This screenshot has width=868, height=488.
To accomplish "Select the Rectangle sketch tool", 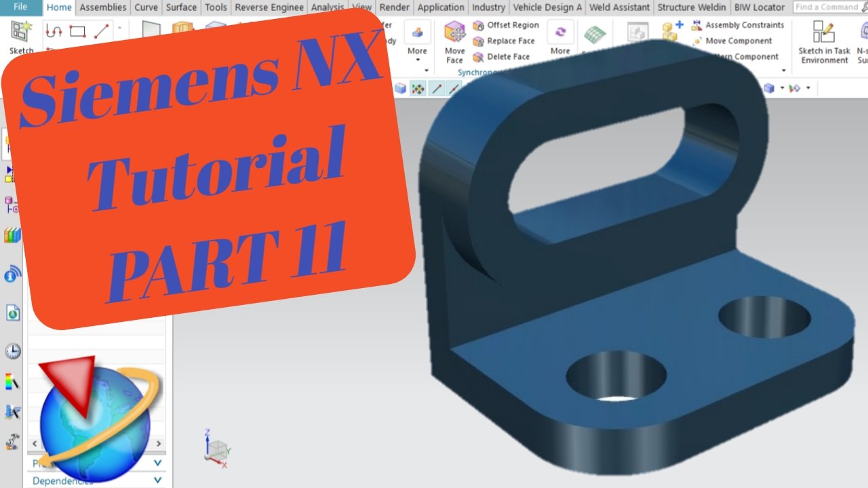I will click(77, 31).
